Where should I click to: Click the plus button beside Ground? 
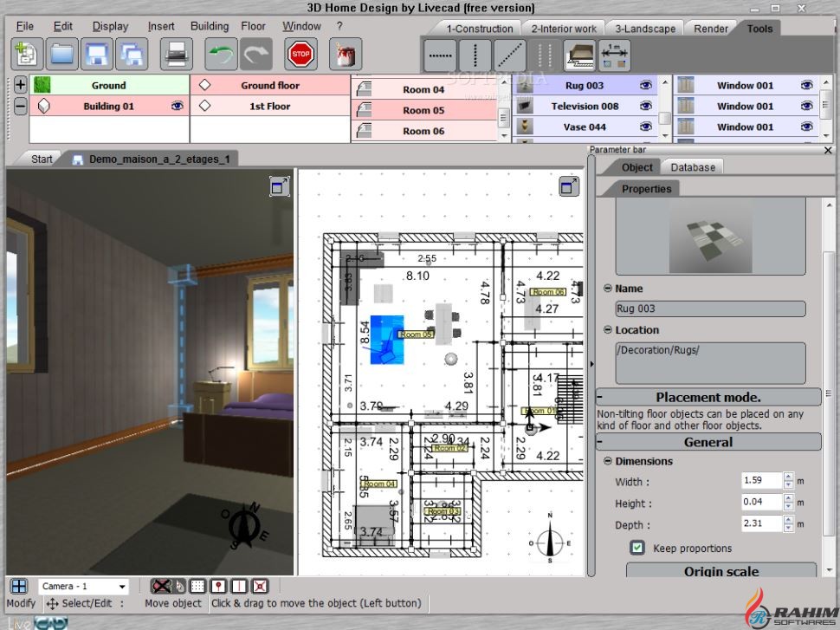(x=21, y=85)
